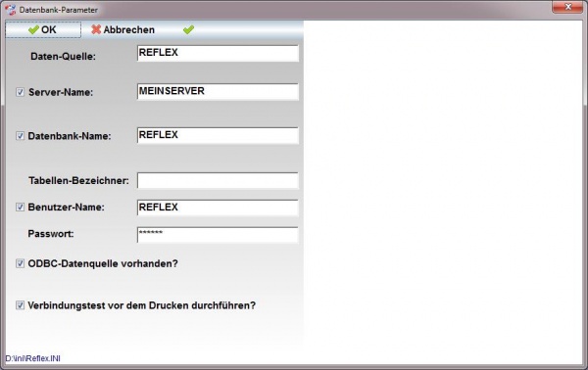This screenshot has width=588, height=370.
Task: Toggle the Datenbank-Name checkbox
Action: [x=21, y=135]
